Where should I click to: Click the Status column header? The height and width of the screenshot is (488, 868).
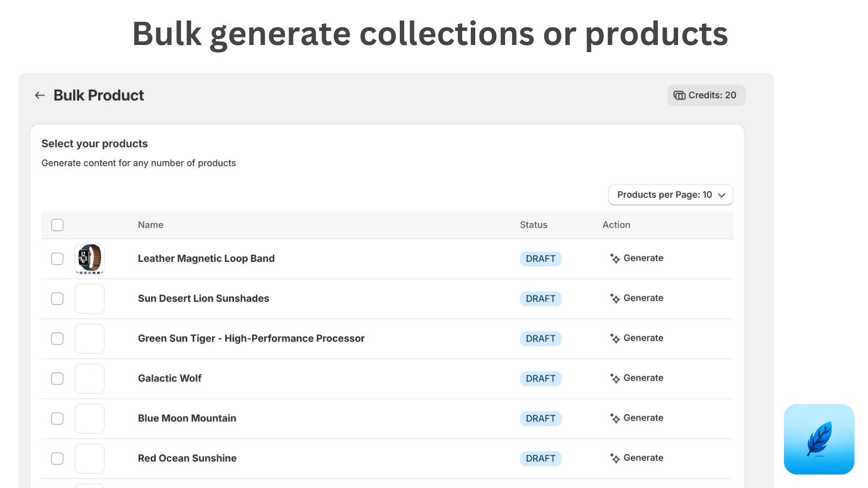coord(533,224)
